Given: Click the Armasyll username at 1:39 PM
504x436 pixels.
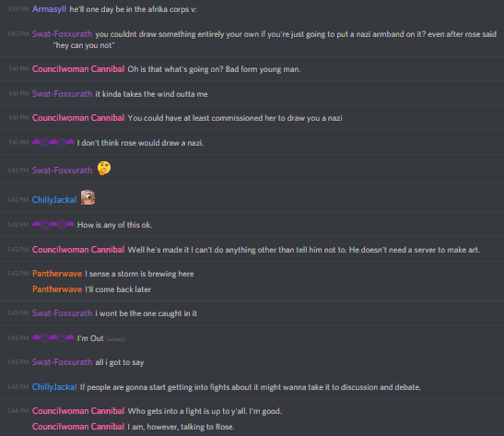Looking at the screenshot, I should tap(49, 9).
